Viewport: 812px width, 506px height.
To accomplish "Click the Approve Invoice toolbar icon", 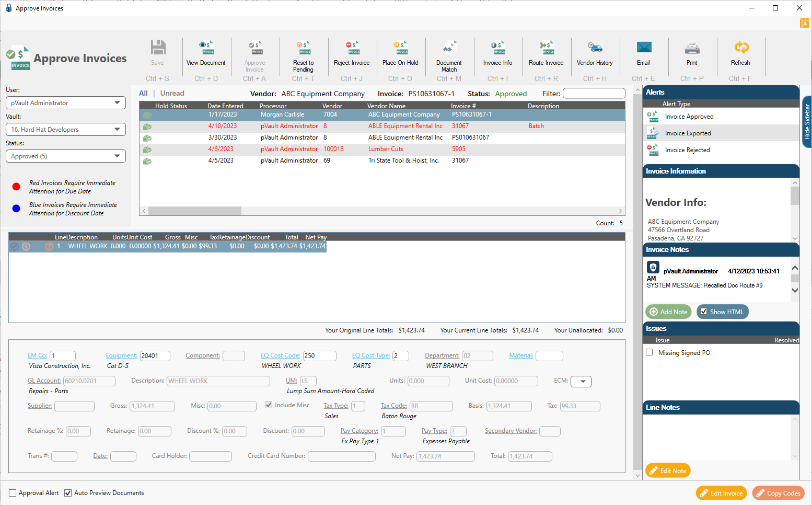I will [x=255, y=48].
